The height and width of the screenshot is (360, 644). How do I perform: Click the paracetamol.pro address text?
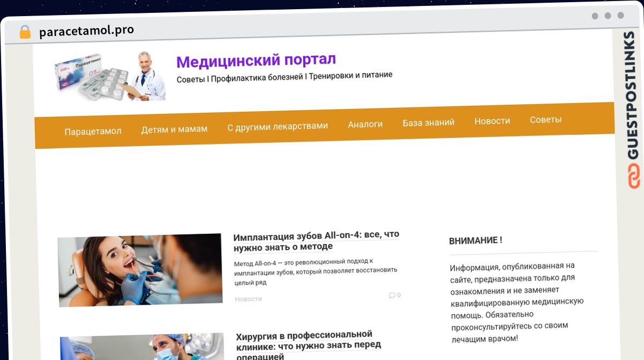[x=86, y=31]
